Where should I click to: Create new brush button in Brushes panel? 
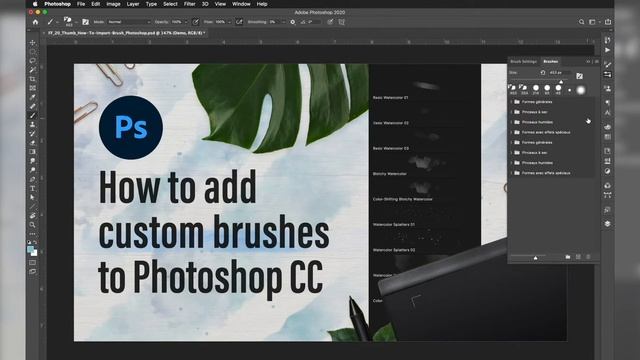578,257
